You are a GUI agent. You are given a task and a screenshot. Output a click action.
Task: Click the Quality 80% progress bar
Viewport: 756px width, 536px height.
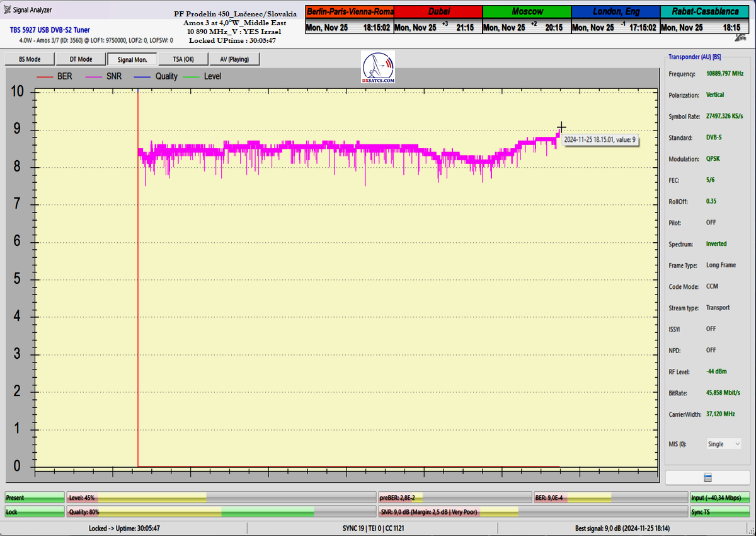click(221, 512)
